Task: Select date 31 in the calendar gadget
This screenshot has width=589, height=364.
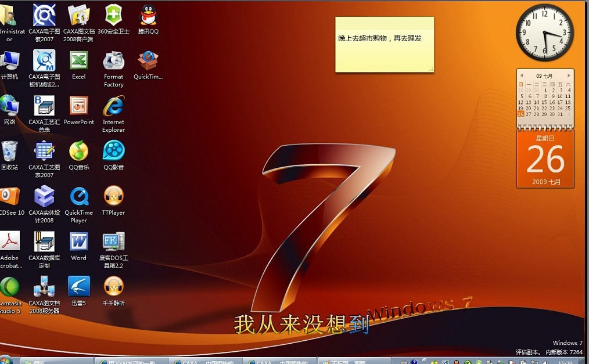Action: pyautogui.click(x=560, y=114)
